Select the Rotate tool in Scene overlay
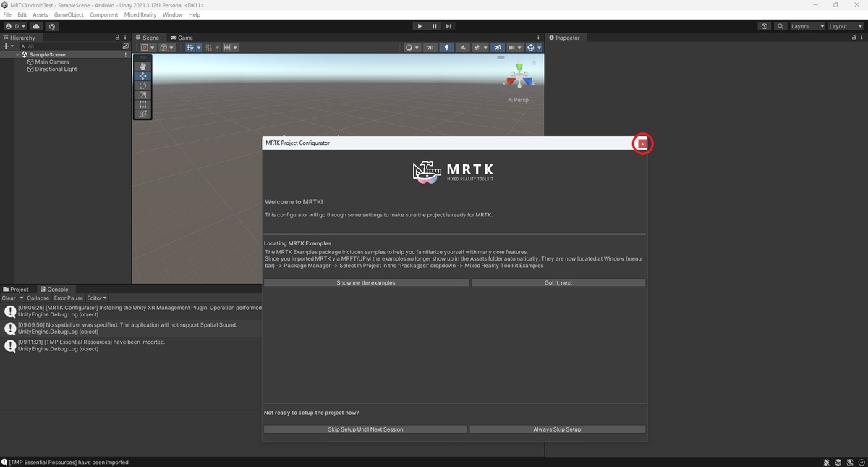This screenshot has width=868, height=467. [142, 85]
